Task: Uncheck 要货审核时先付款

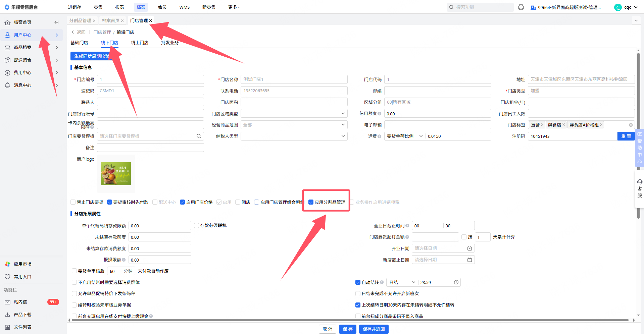Action: pyautogui.click(x=109, y=202)
